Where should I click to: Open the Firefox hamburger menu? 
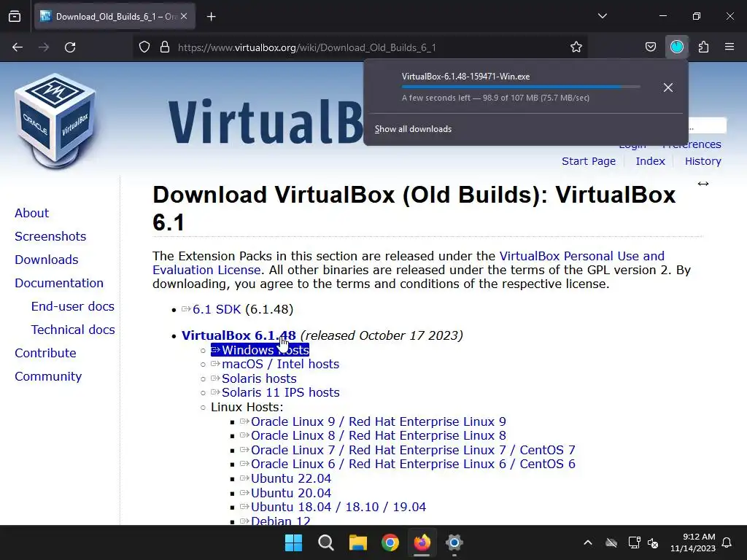click(729, 47)
